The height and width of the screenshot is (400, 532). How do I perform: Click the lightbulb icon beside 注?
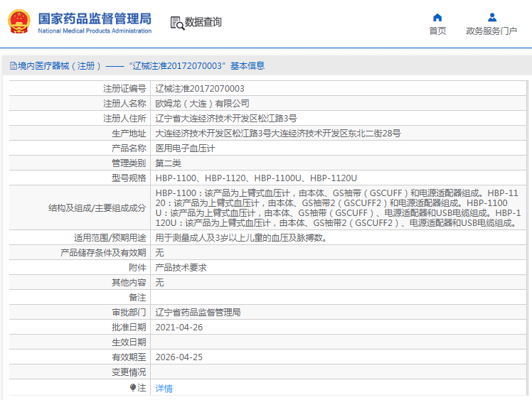point(133,387)
